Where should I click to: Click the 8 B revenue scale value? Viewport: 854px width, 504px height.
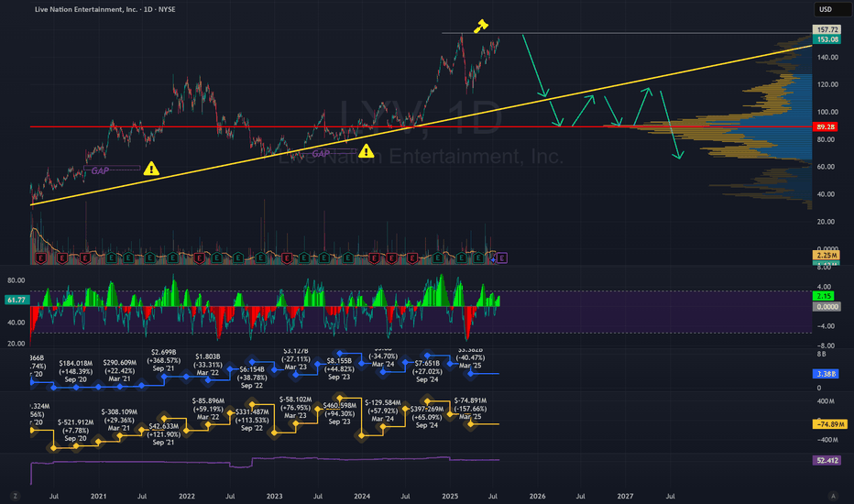point(821,354)
